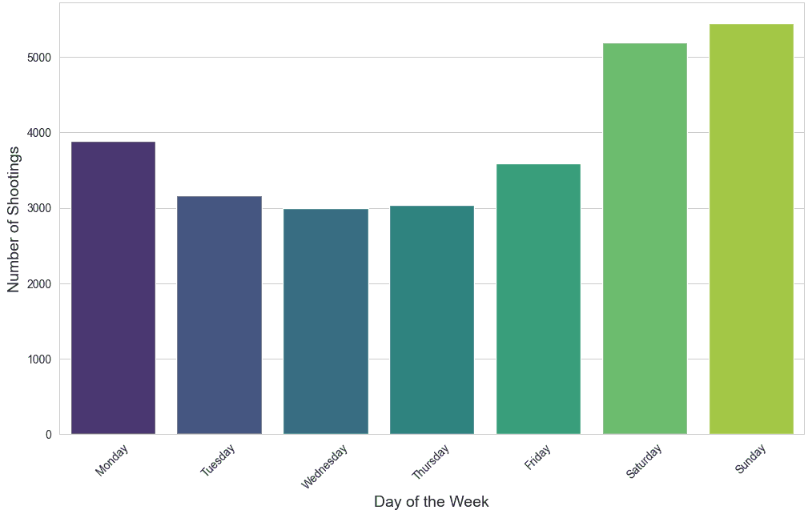Click the Friday bar
This screenshot has width=812, height=518.
[538, 299]
